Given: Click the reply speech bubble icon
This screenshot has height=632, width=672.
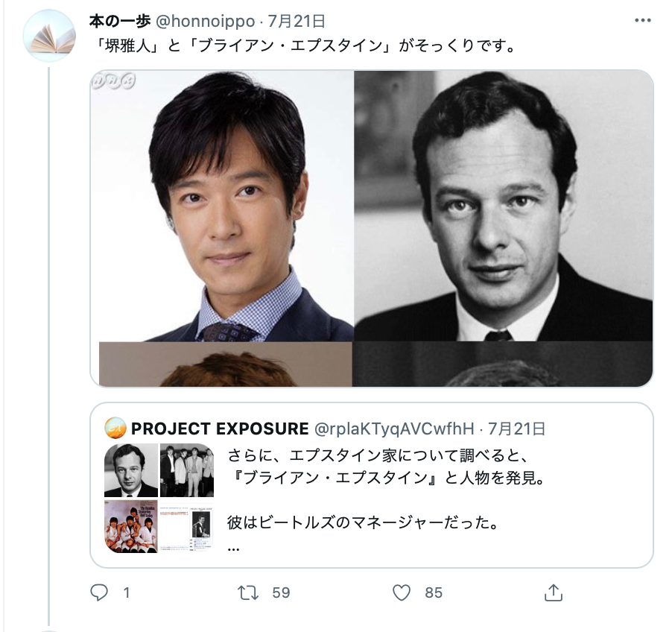Looking at the screenshot, I should click(x=99, y=592).
